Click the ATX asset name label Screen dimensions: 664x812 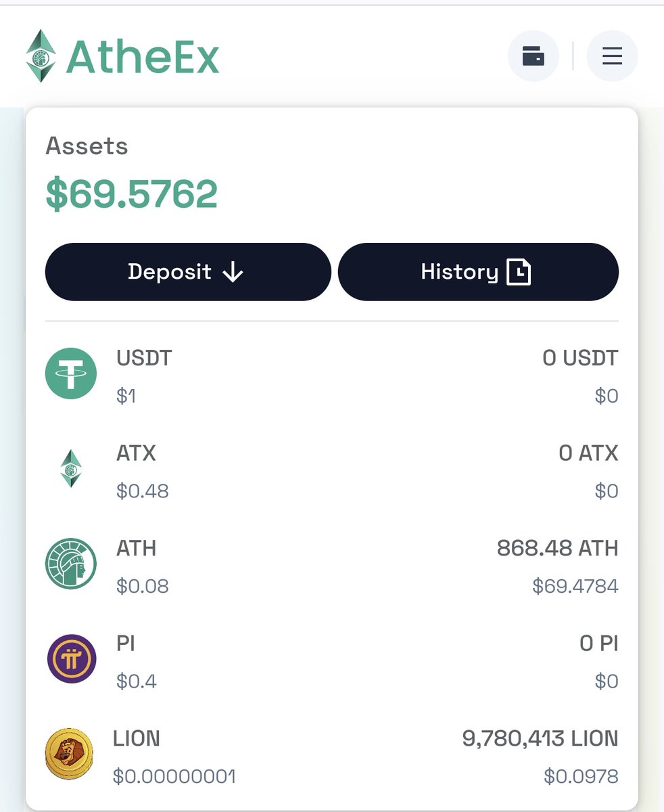coord(136,453)
